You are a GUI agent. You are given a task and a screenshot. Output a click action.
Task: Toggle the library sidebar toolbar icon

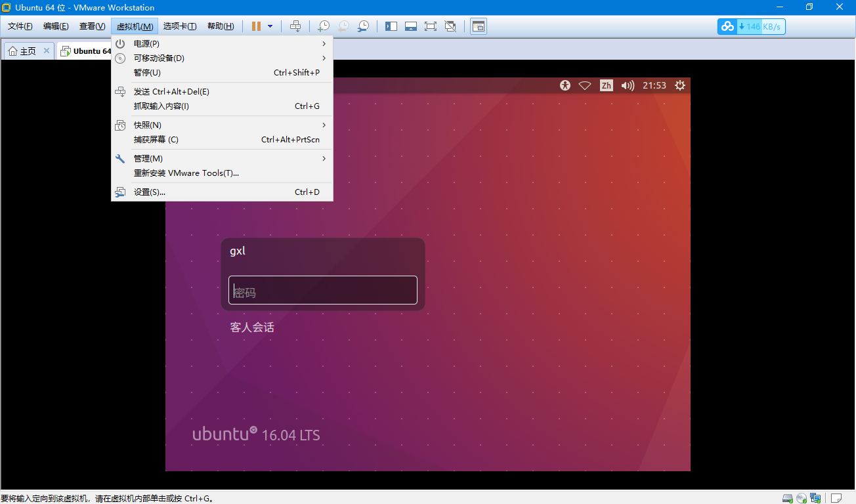[391, 26]
